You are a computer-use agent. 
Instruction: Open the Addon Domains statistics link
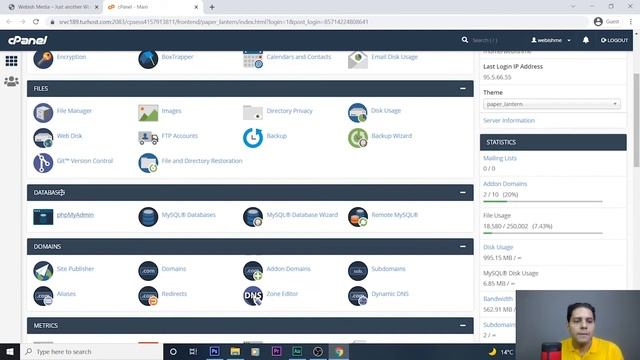(505, 184)
